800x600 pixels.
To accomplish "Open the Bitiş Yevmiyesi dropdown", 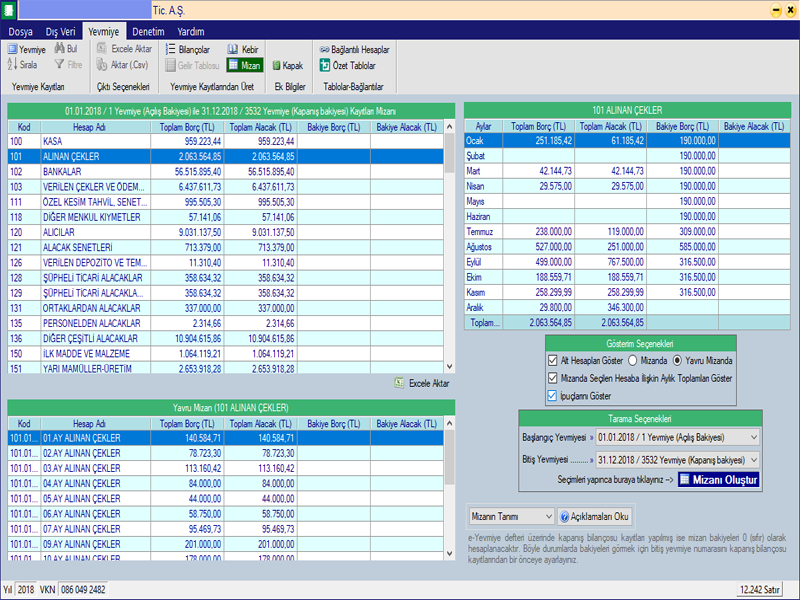I will tap(678, 460).
